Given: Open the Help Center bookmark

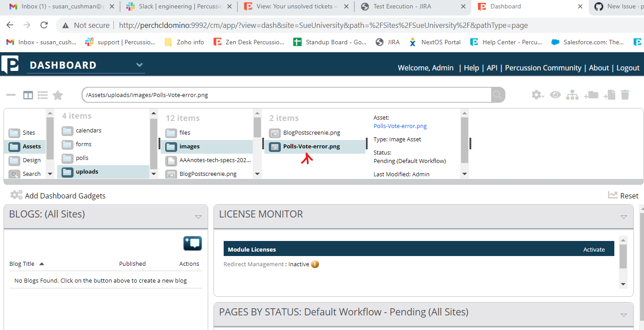Looking at the screenshot, I should click(x=506, y=42).
